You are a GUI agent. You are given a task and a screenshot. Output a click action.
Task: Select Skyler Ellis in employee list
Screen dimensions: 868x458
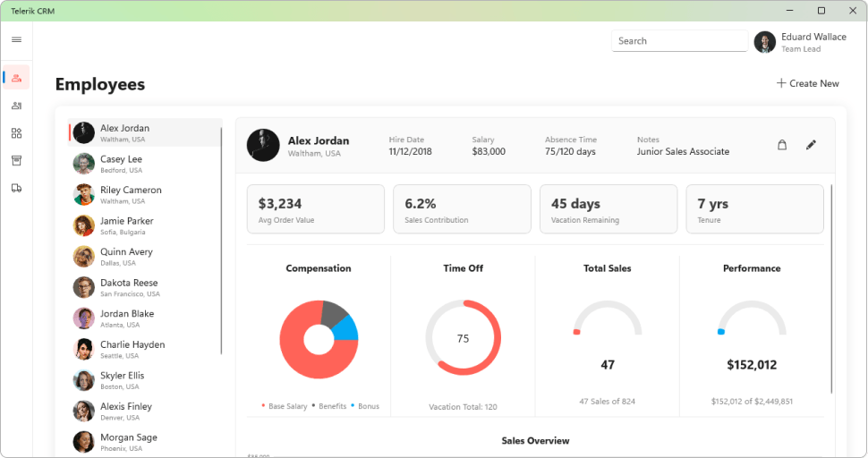[x=145, y=380]
